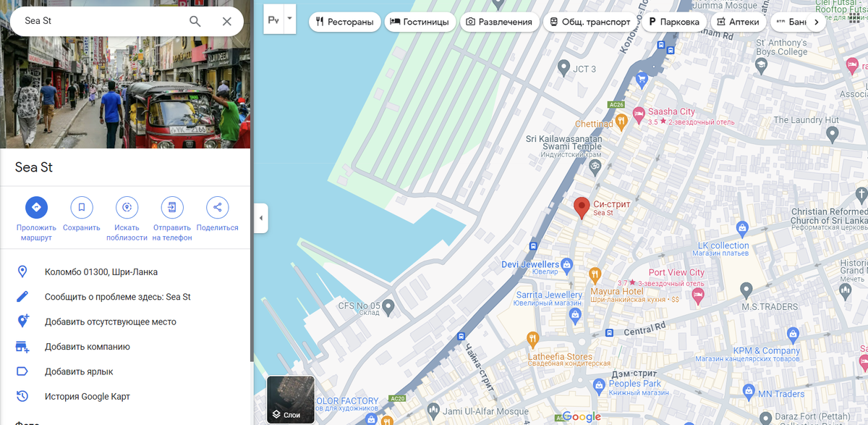Select Port View City hotel marker
This screenshot has width=868, height=425.
pyautogui.click(x=697, y=295)
